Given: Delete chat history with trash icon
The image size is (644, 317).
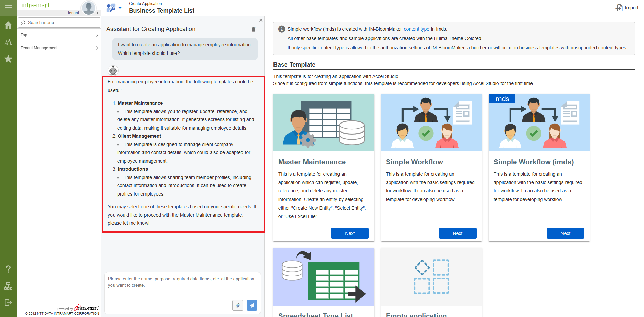Looking at the screenshot, I should click(253, 29).
